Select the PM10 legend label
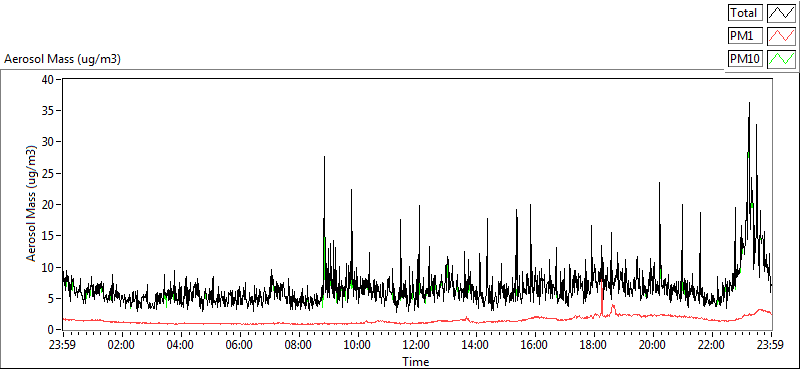Viewport: 800px width, 369px height. [745, 59]
